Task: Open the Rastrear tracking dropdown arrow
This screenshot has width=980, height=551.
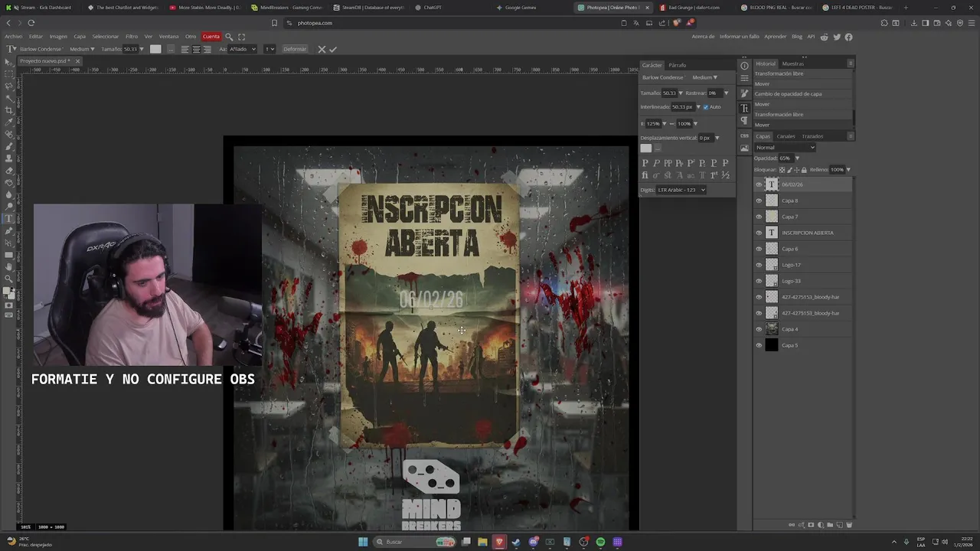Action: tap(726, 93)
